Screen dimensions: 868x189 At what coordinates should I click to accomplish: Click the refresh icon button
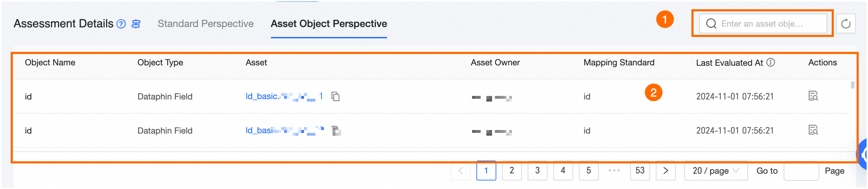click(x=846, y=24)
